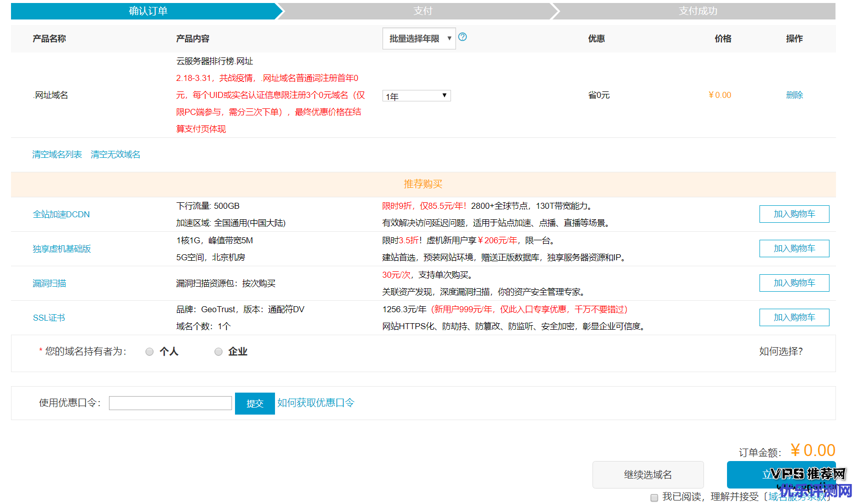Click the help question mark icon
This screenshot has width=859, height=504.
(462, 37)
